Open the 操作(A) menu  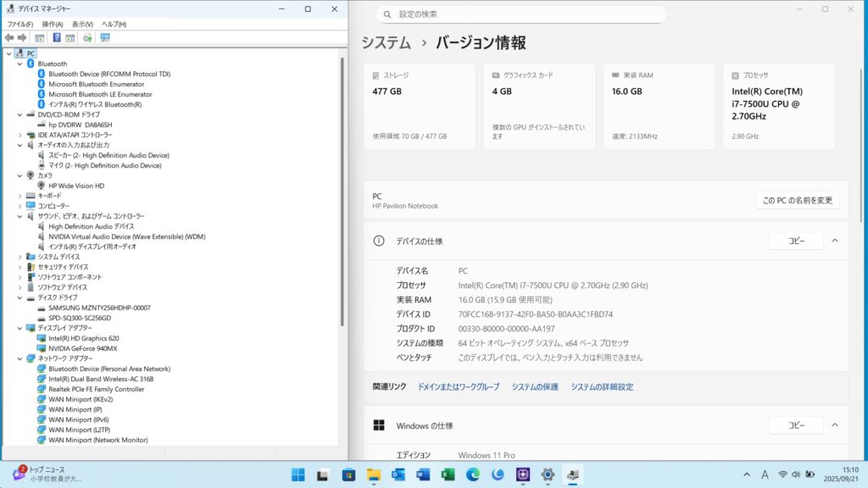pyautogui.click(x=53, y=25)
